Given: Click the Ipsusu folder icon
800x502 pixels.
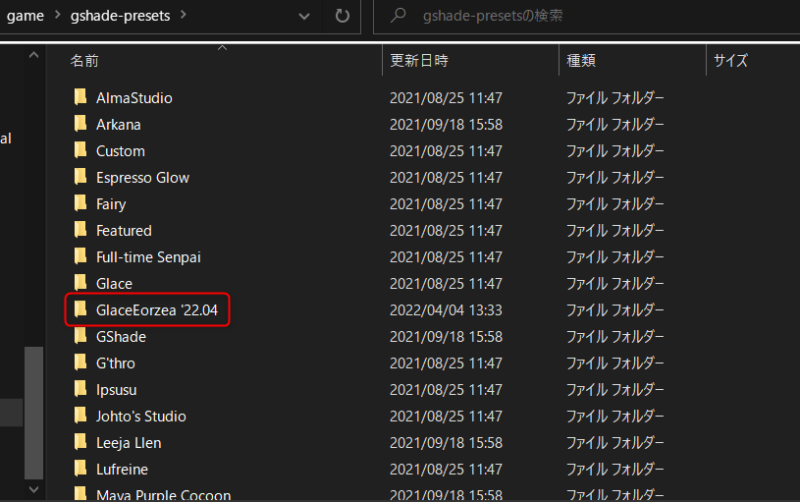Looking at the screenshot, I should (80, 388).
